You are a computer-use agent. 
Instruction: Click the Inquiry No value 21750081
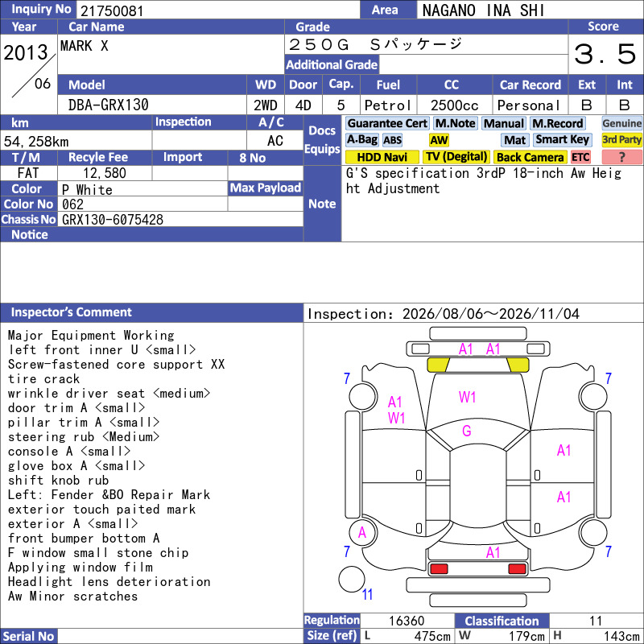112,10
